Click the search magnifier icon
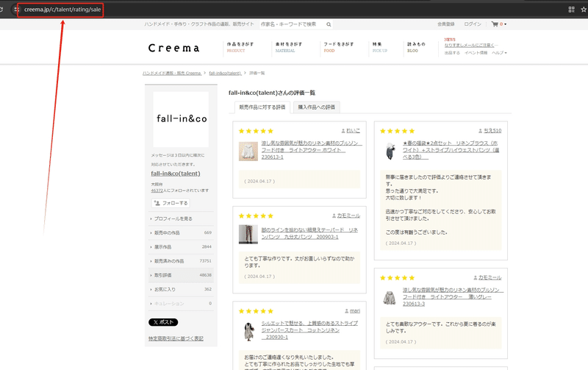The image size is (588, 370). coord(329,24)
